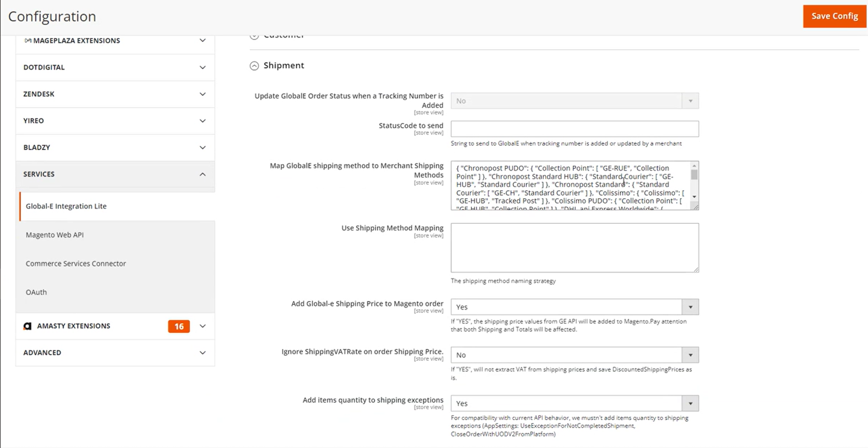
Task: Click the chevron icon beside YIREO
Action: pyautogui.click(x=202, y=121)
